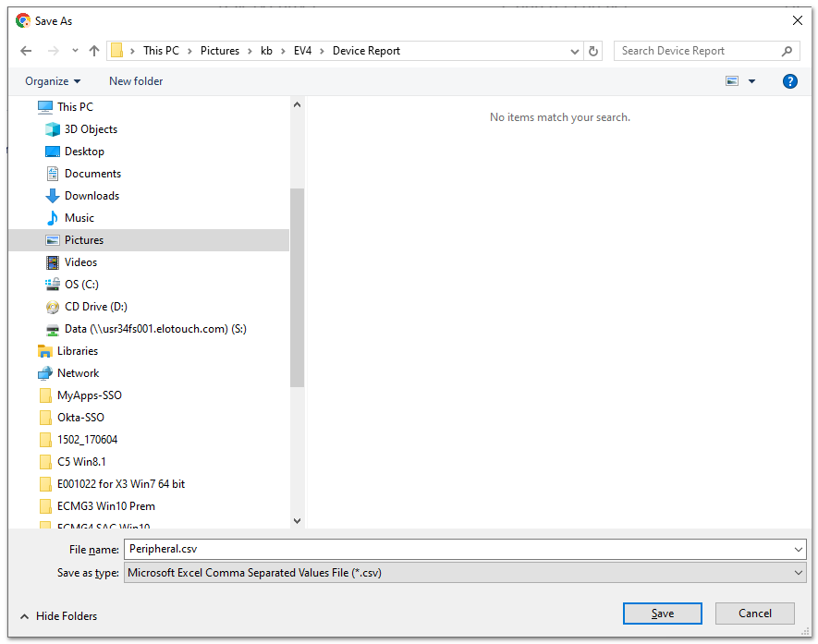
Task: Open Music in the sidebar
Action: coord(79,218)
